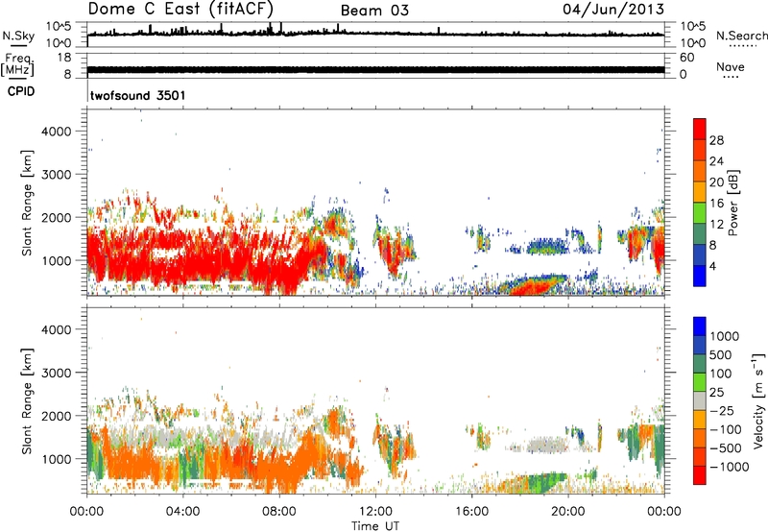Click the "-1000" tick on Velocity color bar

click(729, 467)
